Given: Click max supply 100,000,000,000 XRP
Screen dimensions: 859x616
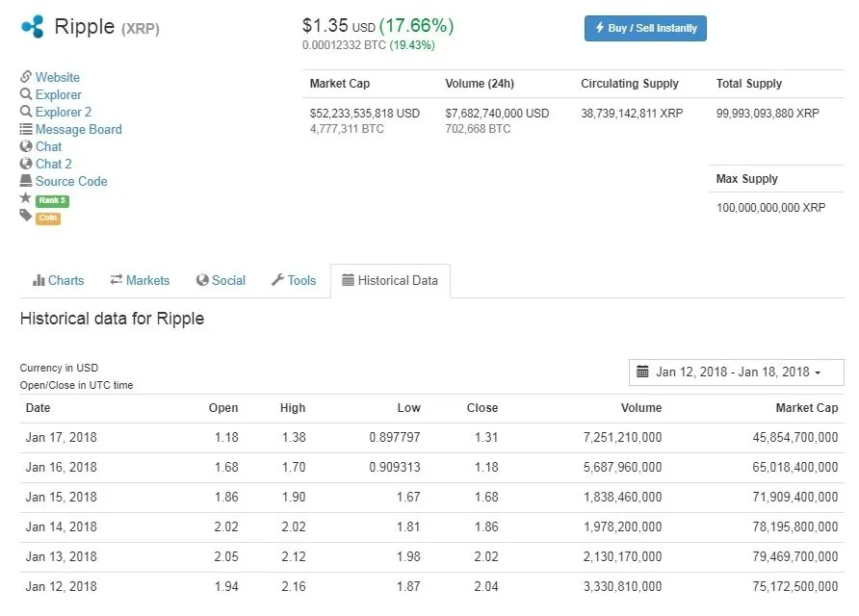Looking at the screenshot, I should coord(770,208).
